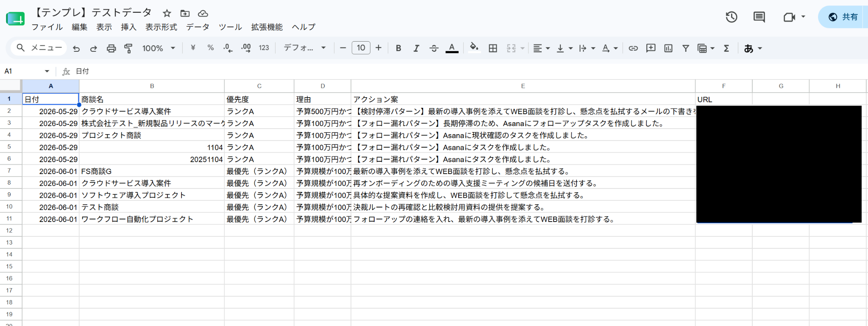Select the cell FS商談G

tap(152, 171)
